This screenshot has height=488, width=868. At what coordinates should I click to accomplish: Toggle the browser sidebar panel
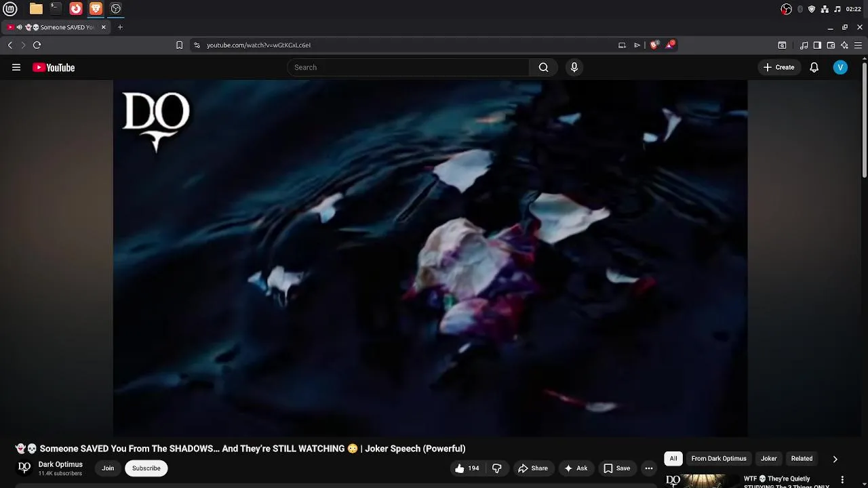click(x=817, y=45)
